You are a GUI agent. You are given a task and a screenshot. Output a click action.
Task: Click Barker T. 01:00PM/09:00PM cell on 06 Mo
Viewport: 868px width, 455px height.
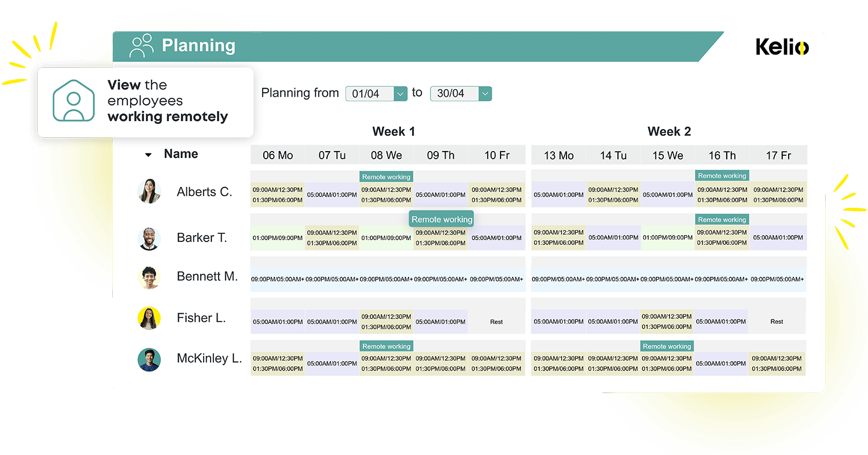(x=278, y=238)
